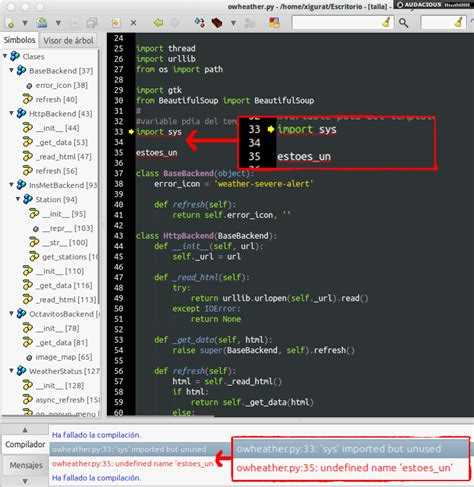
Task: Open the color chooser toolbar icon
Action: 274,23
